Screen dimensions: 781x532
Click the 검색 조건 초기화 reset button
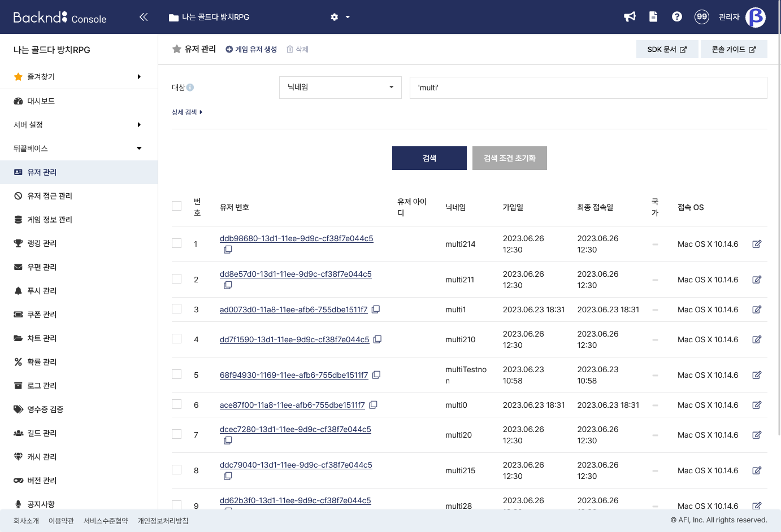click(x=510, y=158)
